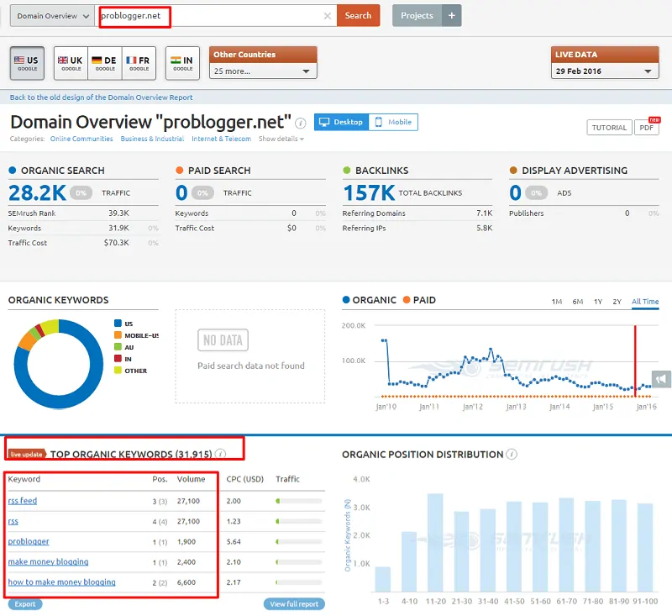Screen dimensions: 672x616
Task: Click the megaphone feedback icon on chart edge
Action: pyautogui.click(x=661, y=379)
